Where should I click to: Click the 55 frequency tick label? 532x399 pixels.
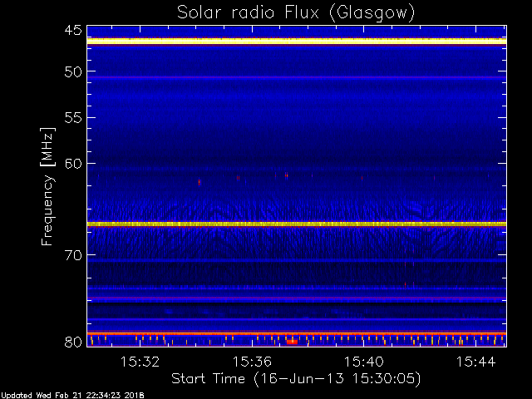click(73, 118)
